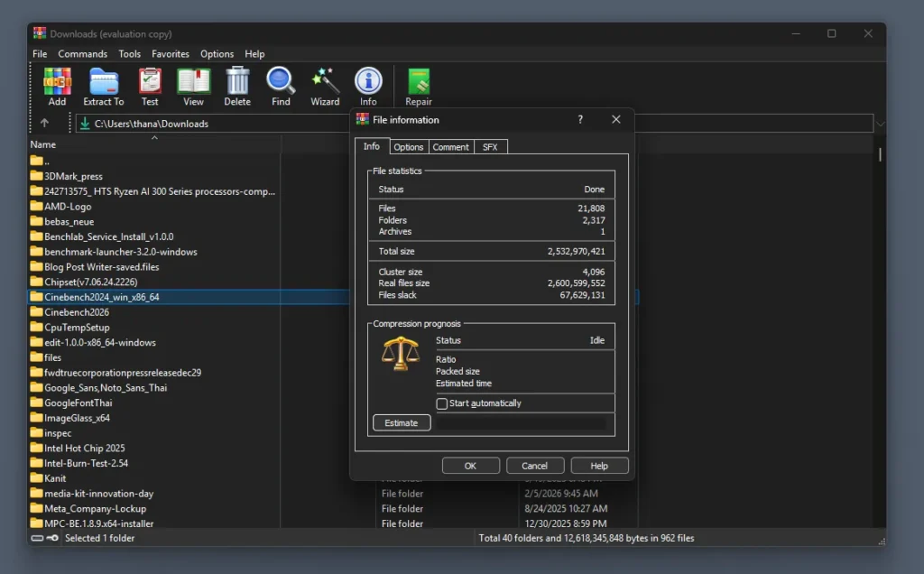Open the Favorites menu
The image size is (924, 574).
[x=171, y=53]
